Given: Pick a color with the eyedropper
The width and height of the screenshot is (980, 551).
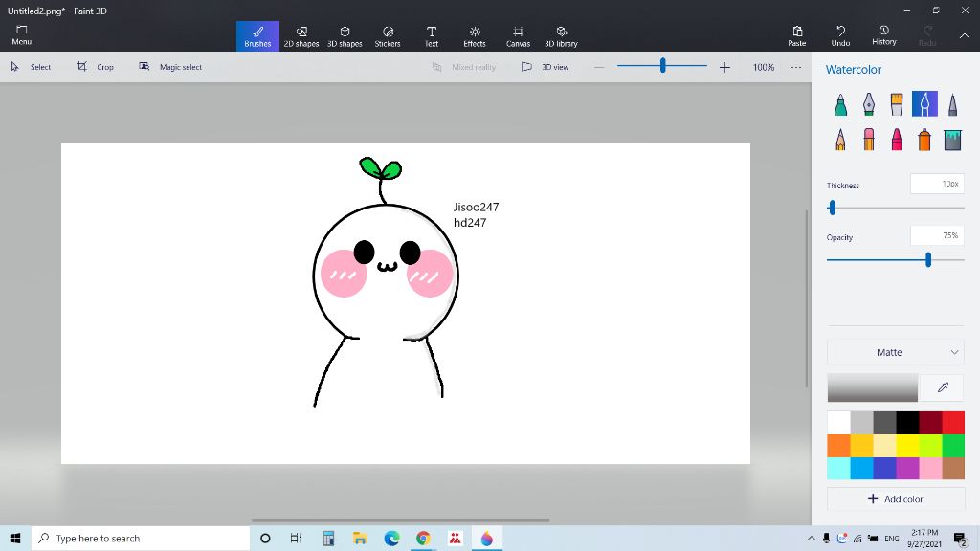Looking at the screenshot, I should (943, 387).
